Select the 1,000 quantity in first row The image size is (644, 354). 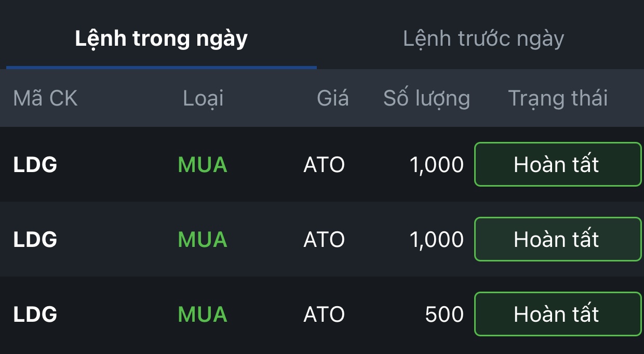coord(436,165)
